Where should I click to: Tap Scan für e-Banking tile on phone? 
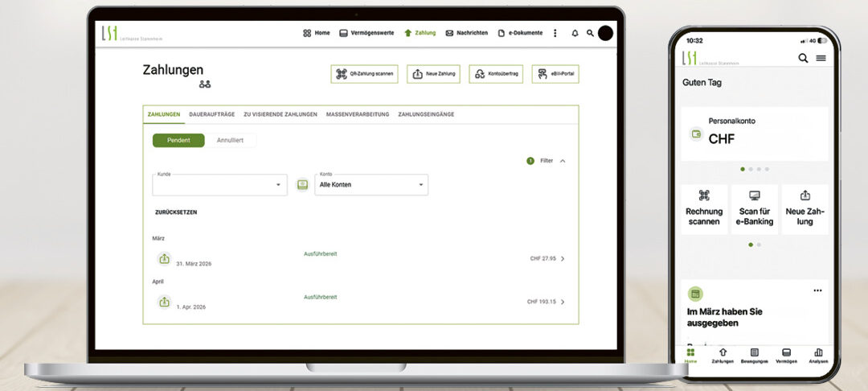(x=755, y=209)
